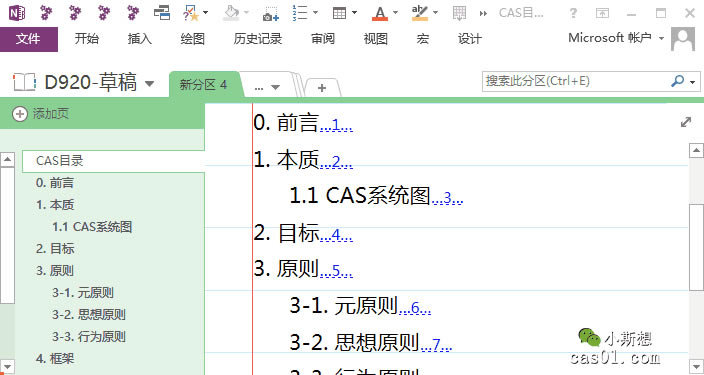Switch to the 历史记录 ribbon tab
The width and height of the screenshot is (704, 375).
click(x=258, y=39)
